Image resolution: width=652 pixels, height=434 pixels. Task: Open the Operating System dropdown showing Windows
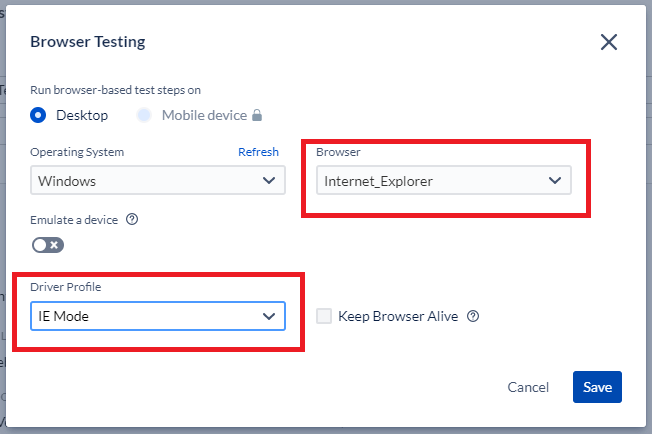(x=158, y=180)
